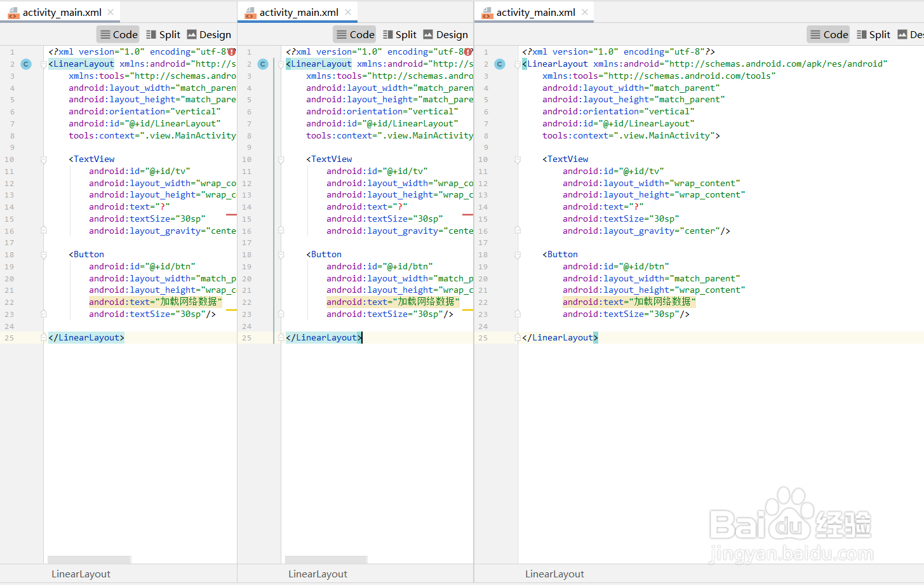Click LinearLayout breadcrumb below left editor
The width and height of the screenshot is (924, 585).
[81, 574]
